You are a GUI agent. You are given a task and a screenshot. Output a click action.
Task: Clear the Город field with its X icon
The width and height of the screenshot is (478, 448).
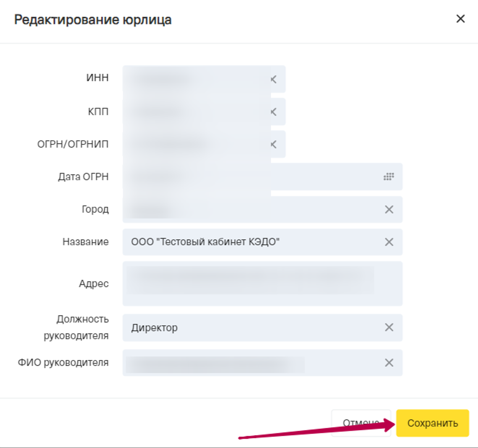pyautogui.click(x=389, y=210)
